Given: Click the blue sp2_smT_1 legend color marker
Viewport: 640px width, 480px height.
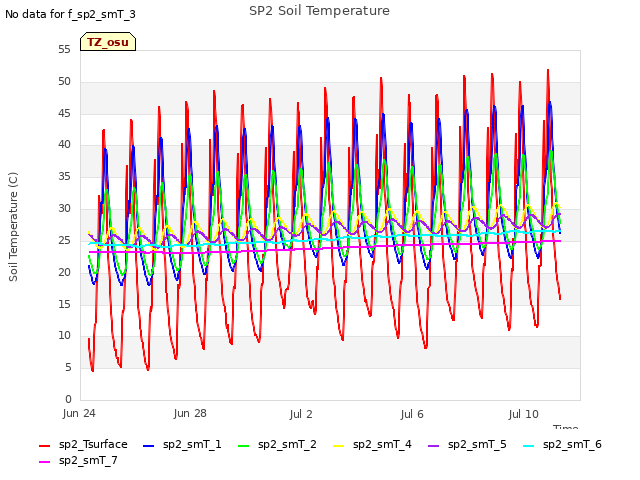Looking at the screenshot, I should click(149, 446).
